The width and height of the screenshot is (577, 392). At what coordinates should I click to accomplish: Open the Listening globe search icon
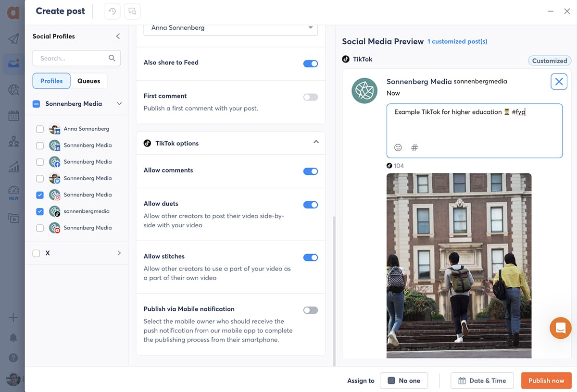pos(13,90)
